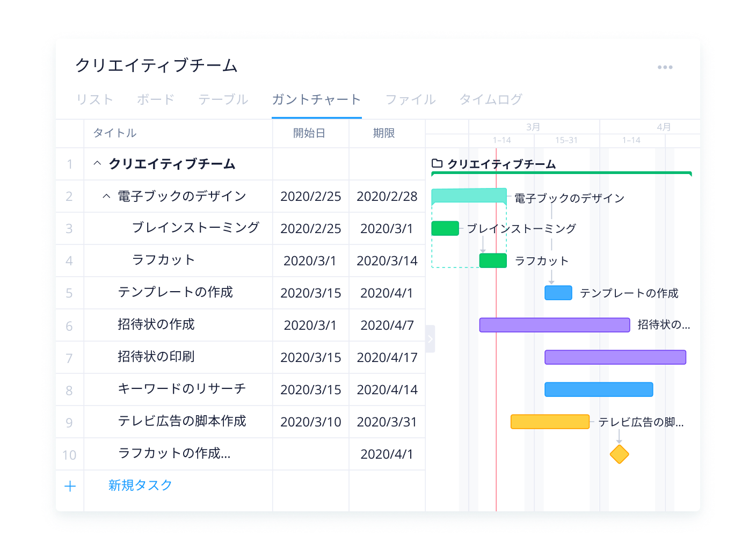Select the ガントチャート tab
756x550 pixels.
pos(316,99)
